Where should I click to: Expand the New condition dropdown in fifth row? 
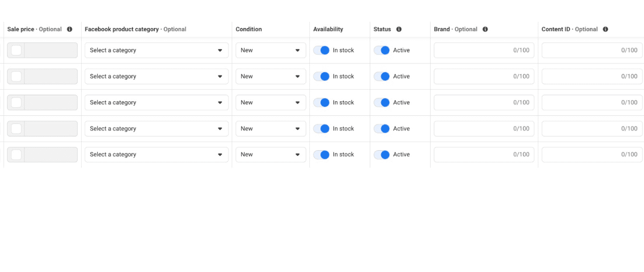[x=270, y=155]
